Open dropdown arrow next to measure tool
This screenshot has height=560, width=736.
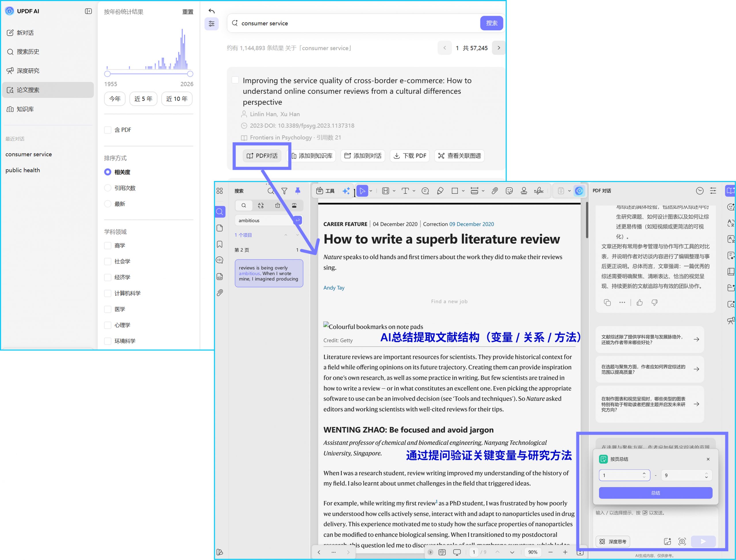tap(483, 191)
